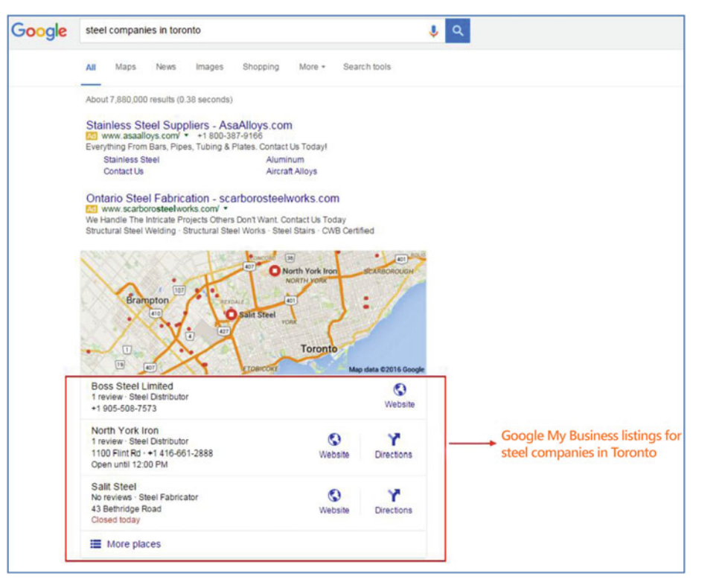Click the Aircraft Alloys sitelink
The image size is (728, 579).
(x=292, y=171)
